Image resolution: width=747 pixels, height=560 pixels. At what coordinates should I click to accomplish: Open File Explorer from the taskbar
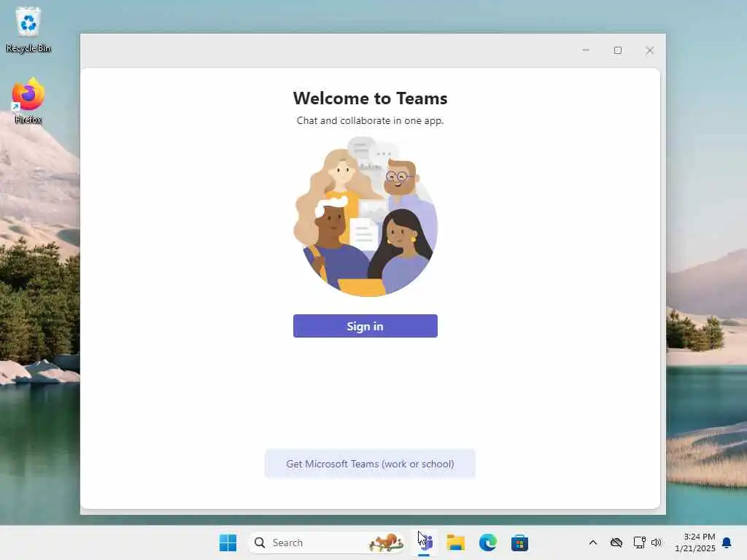point(455,542)
